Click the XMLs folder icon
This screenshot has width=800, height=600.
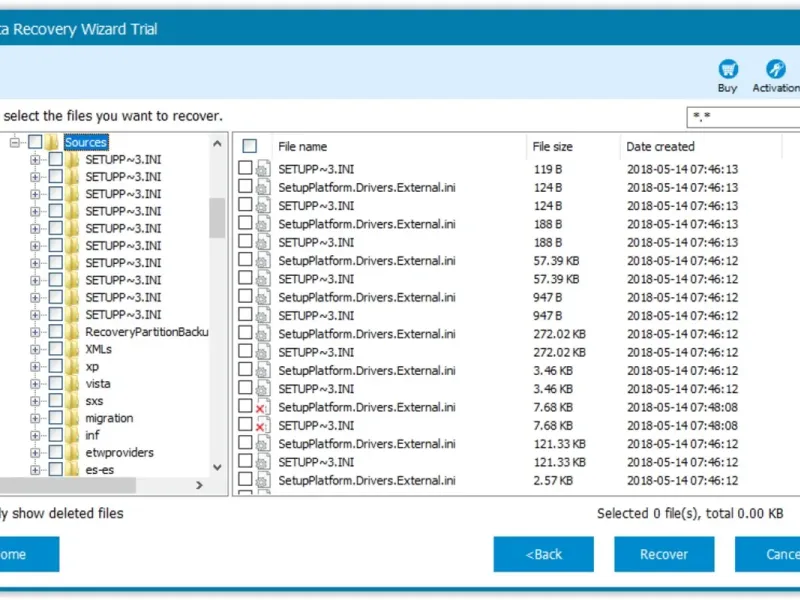click(x=72, y=349)
